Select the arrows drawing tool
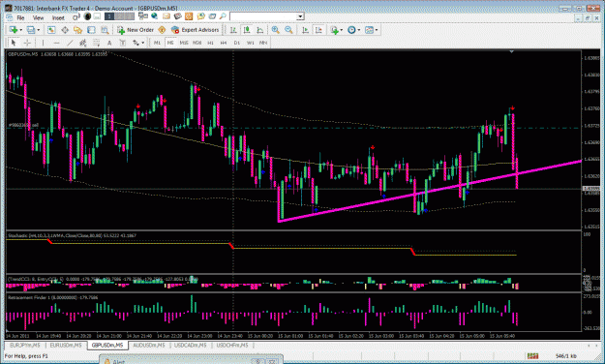The width and height of the screenshot is (605, 364). coord(136,43)
